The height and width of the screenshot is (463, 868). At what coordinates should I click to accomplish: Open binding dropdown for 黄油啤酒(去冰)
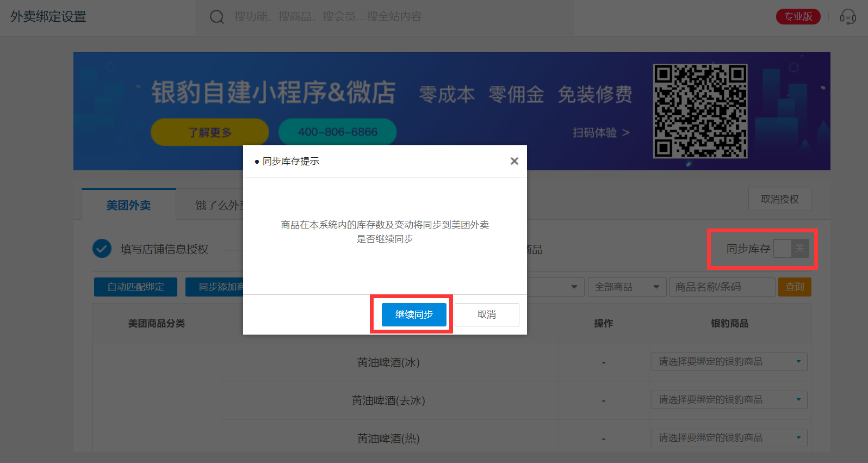tap(729, 400)
